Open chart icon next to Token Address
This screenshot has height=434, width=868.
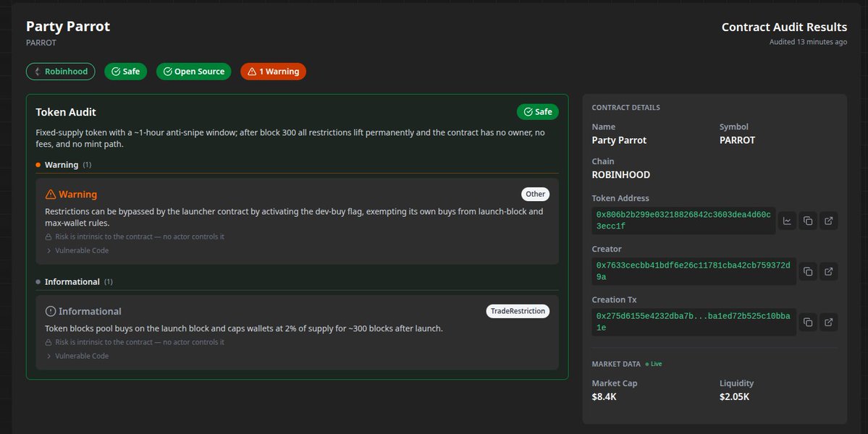coord(787,221)
